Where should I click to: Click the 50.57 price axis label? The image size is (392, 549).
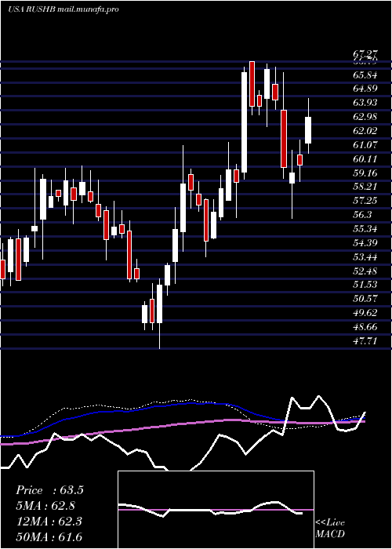pyautogui.click(x=365, y=298)
